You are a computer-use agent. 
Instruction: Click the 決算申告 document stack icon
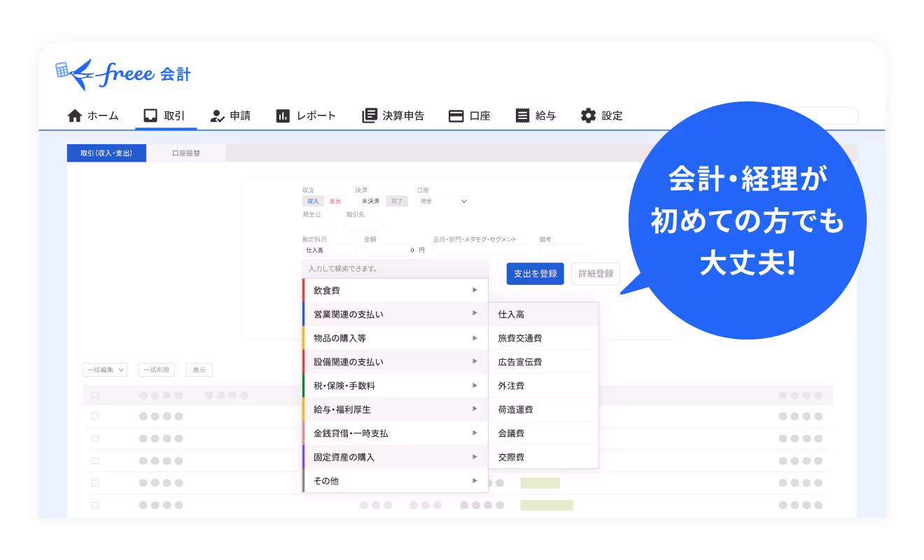coord(369,116)
